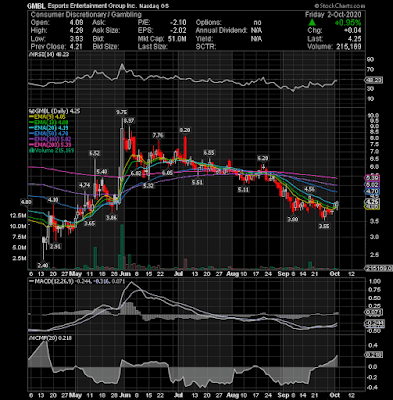
Task: Click the blue 4.70 EMA tag on price axis
Action: point(372,192)
